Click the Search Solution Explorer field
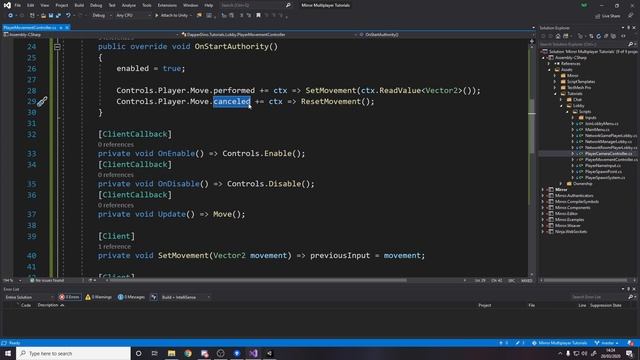The width and height of the screenshot is (640, 360). (584, 44)
